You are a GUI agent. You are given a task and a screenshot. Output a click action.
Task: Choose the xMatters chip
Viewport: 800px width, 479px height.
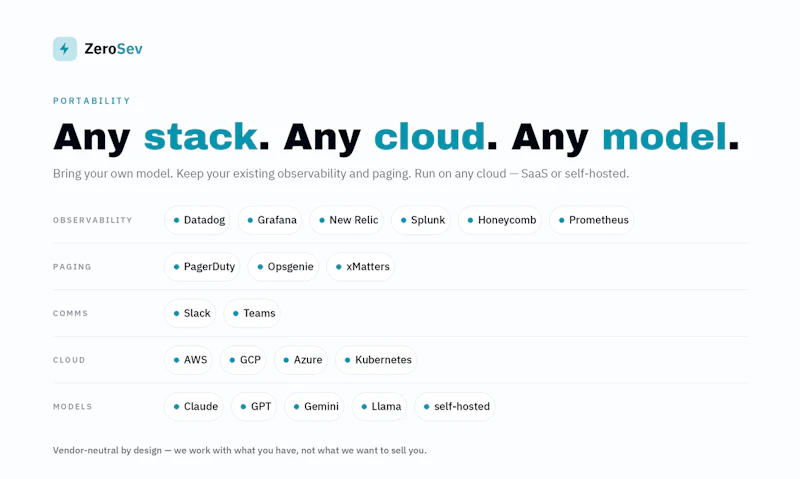click(361, 267)
